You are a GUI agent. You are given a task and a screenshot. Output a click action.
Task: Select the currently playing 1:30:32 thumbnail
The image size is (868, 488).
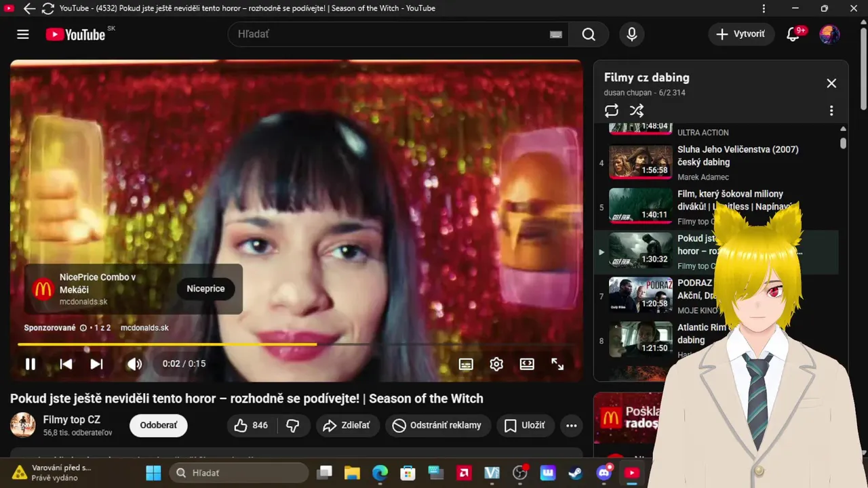641,251
